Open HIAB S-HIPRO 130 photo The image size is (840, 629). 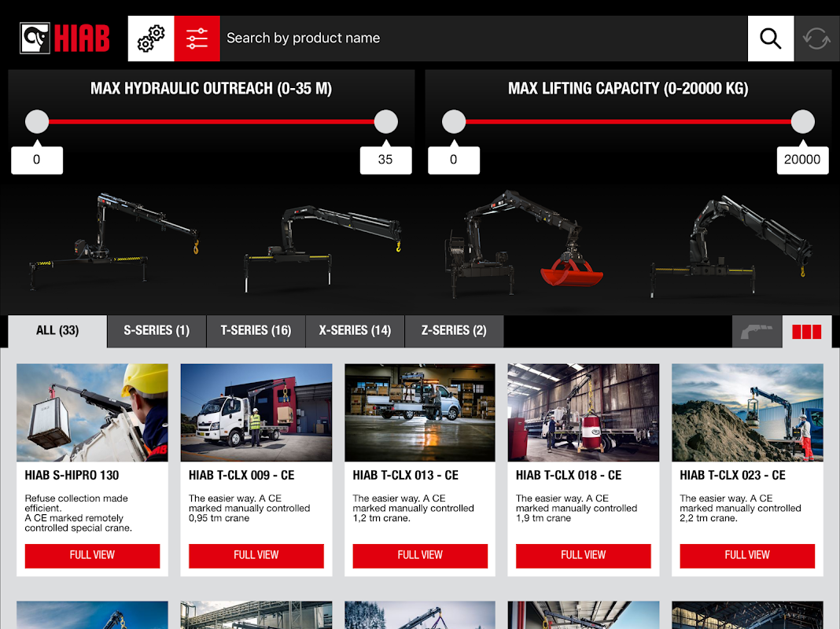click(x=92, y=413)
